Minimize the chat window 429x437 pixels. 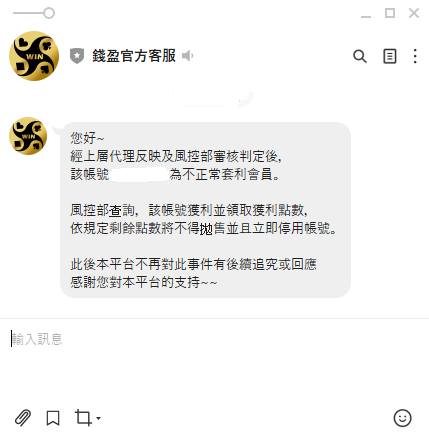(x=366, y=14)
